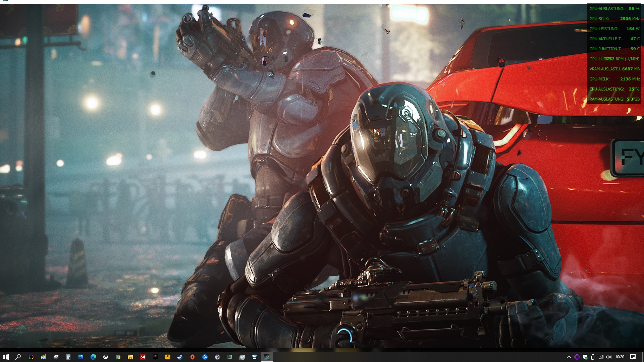Open File Explorer folder icon
Screen dimensions: 644x362
tap(130, 357)
